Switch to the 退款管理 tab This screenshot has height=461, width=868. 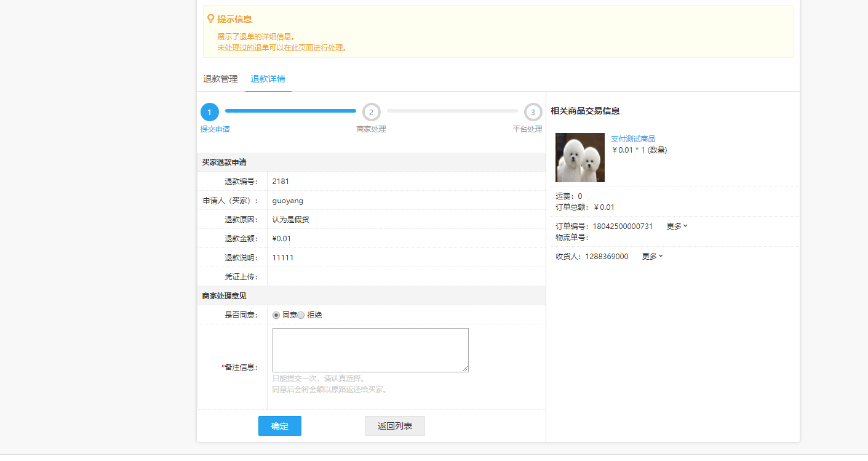(220, 79)
